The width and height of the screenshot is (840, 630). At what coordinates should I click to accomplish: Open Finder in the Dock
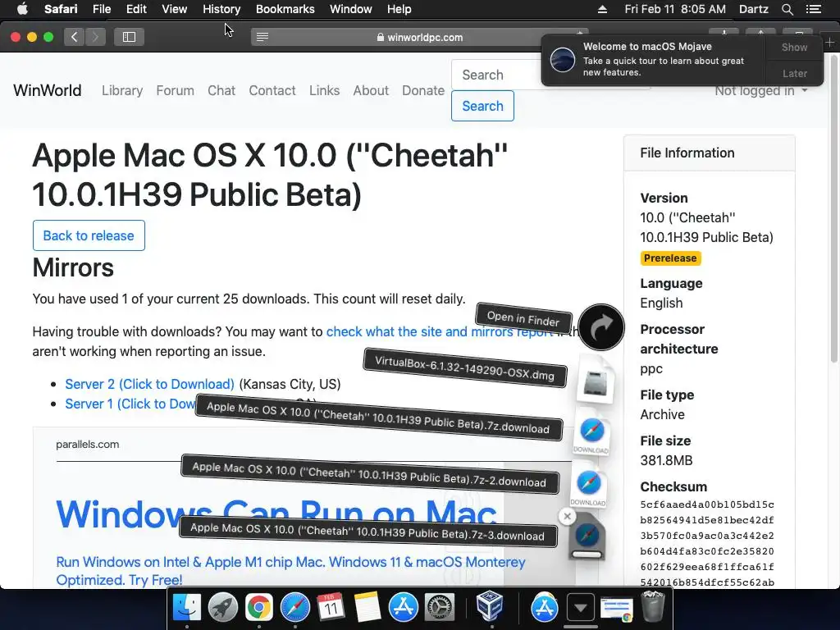tap(186, 607)
